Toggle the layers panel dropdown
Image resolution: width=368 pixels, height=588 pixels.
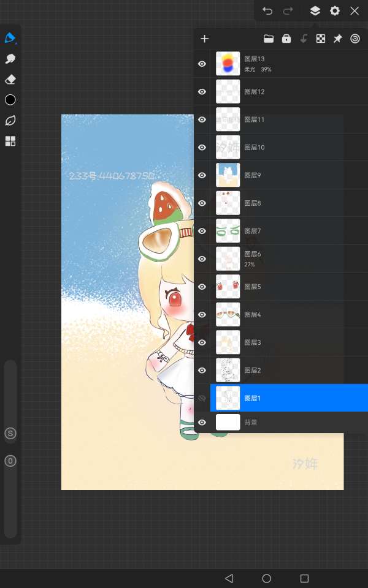pos(315,11)
